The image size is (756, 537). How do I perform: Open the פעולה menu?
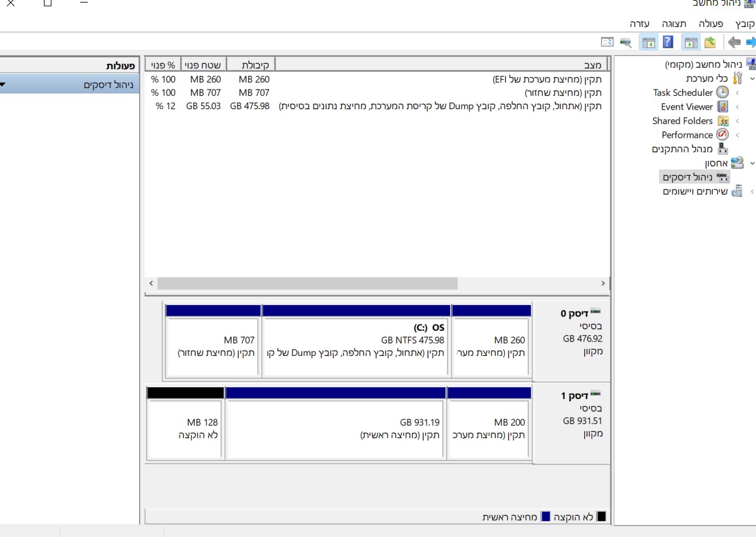(x=711, y=24)
